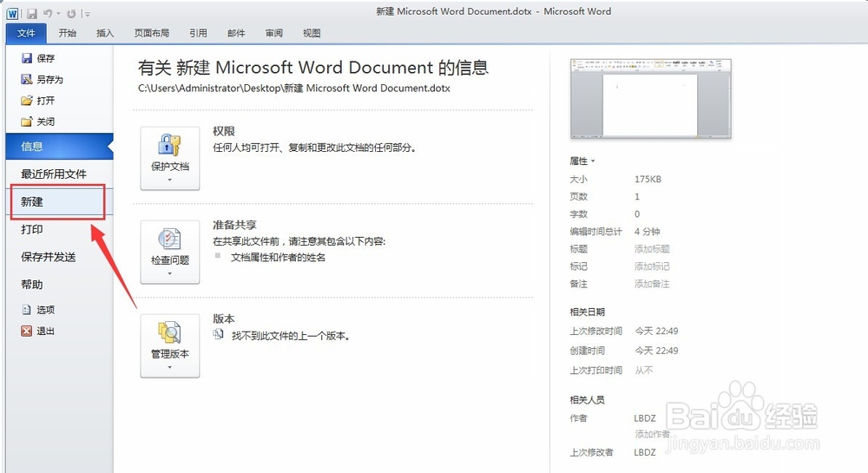Click the 保护文档 lock icon button

pyautogui.click(x=170, y=158)
